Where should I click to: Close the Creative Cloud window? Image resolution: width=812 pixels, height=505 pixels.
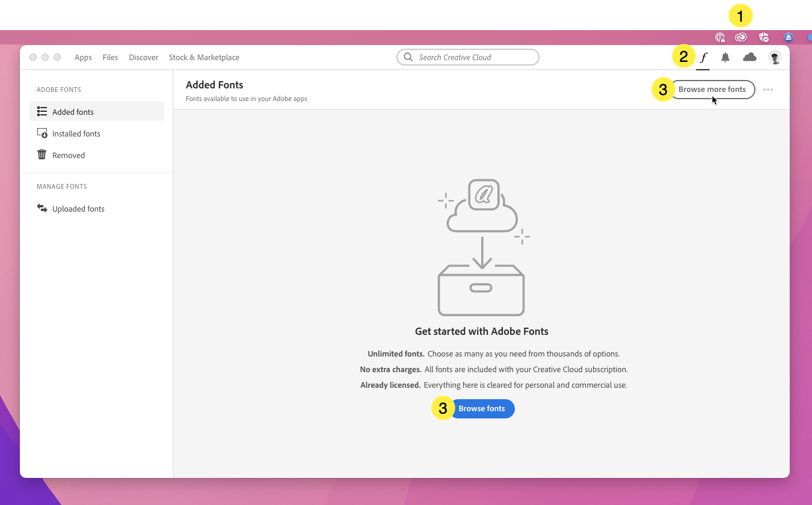33,57
